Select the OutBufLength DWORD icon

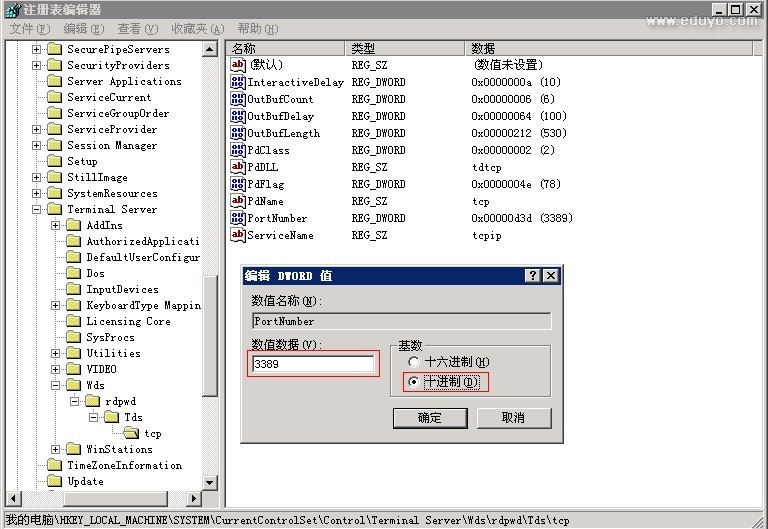tap(238, 133)
